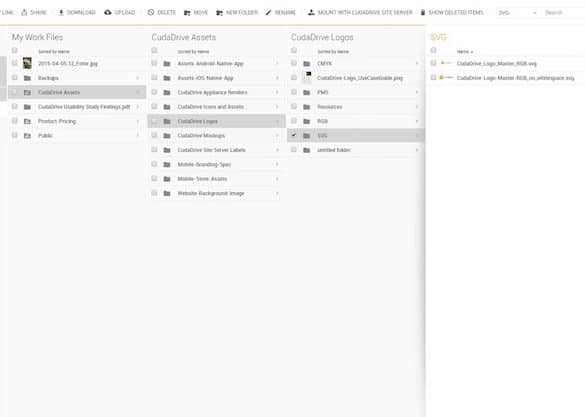Screen dimensions: 585x417
Task: Tick select-all checkbox in CudaDrive Assets
Action: [154, 50]
